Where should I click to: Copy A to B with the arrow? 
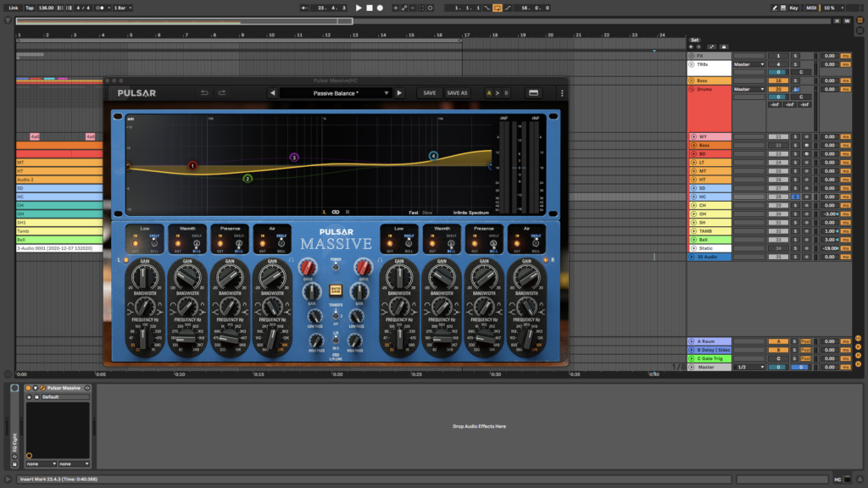point(497,93)
